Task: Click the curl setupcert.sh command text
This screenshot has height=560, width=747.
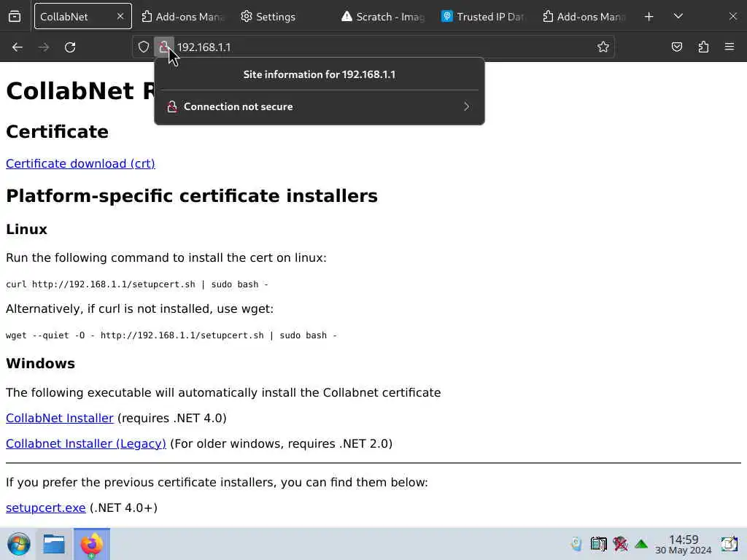Action: click(x=136, y=284)
